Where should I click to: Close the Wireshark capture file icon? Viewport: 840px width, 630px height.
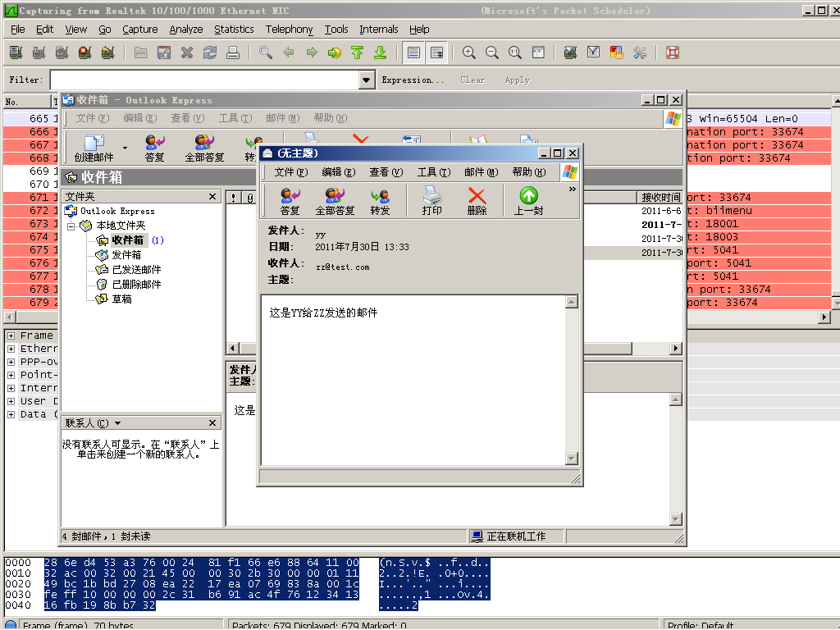point(187,52)
